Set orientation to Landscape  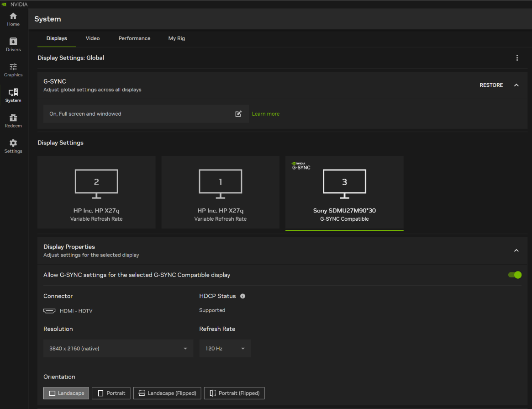coord(66,393)
